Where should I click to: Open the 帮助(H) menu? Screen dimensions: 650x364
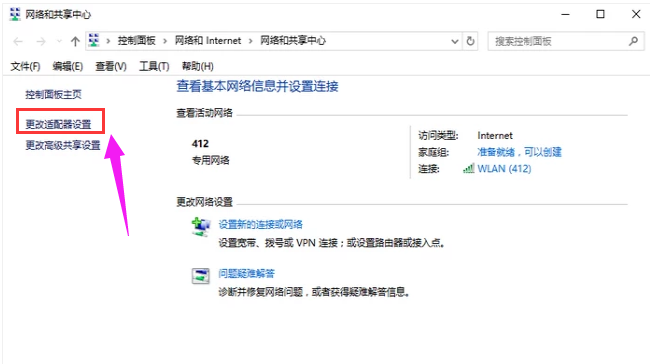pyautogui.click(x=197, y=66)
